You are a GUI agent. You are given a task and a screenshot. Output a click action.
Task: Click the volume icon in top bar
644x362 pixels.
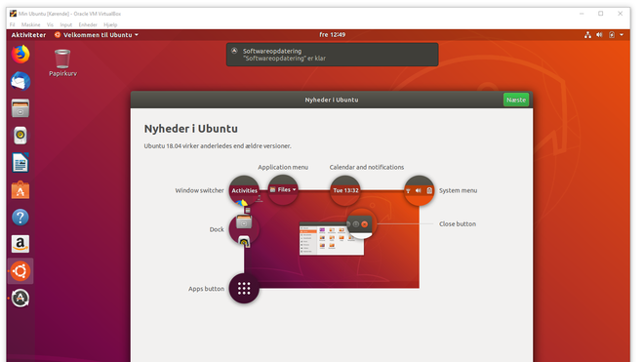tap(600, 35)
